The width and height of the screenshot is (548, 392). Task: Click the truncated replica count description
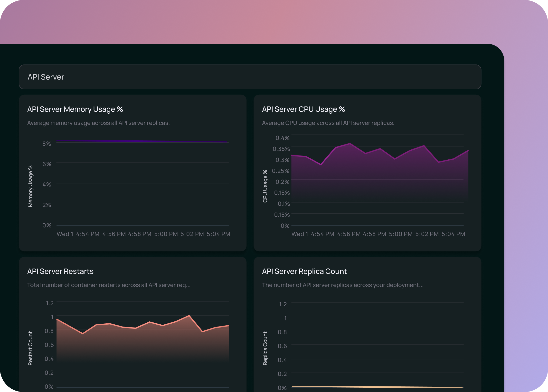click(343, 285)
